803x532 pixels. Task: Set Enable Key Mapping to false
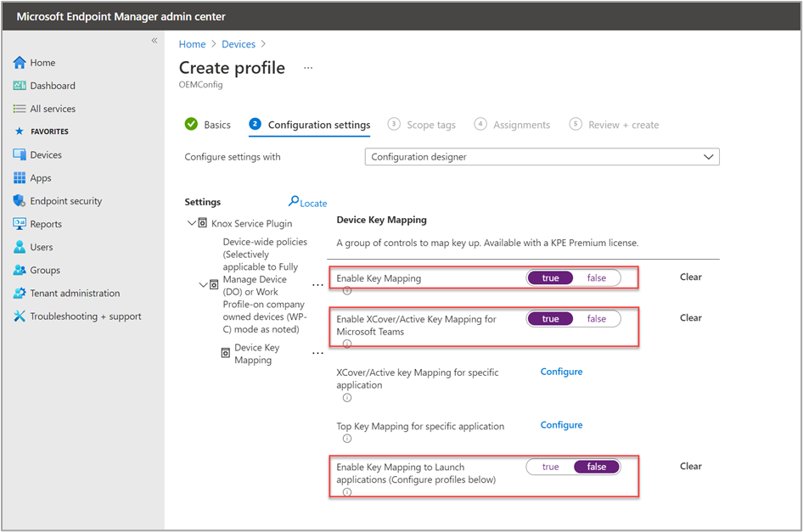click(597, 278)
